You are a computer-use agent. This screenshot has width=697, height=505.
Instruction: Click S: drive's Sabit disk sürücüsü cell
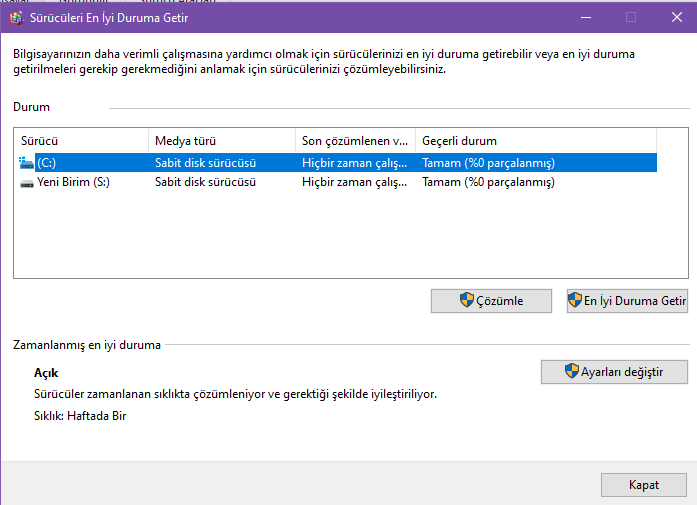[205, 182]
